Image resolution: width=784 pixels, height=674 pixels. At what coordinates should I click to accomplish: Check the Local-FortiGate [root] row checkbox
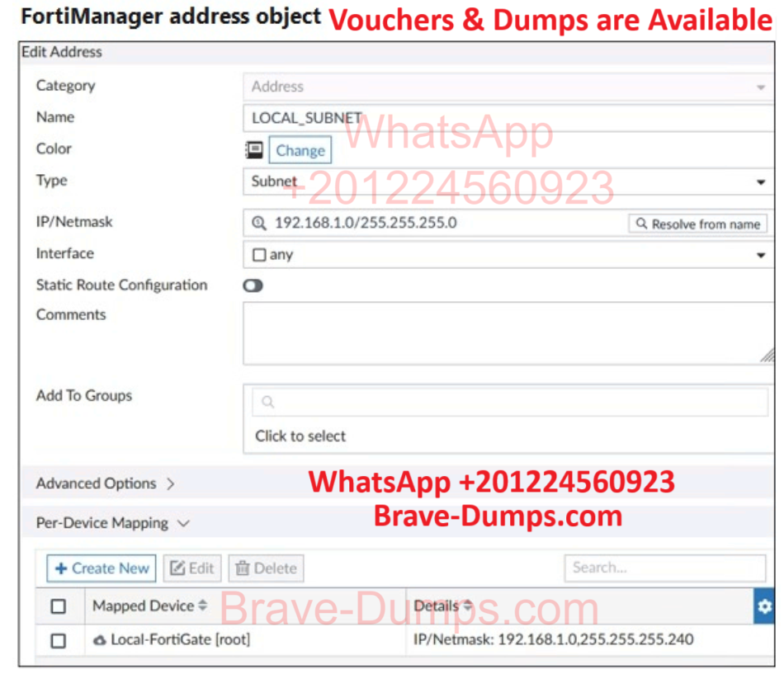[59, 640]
